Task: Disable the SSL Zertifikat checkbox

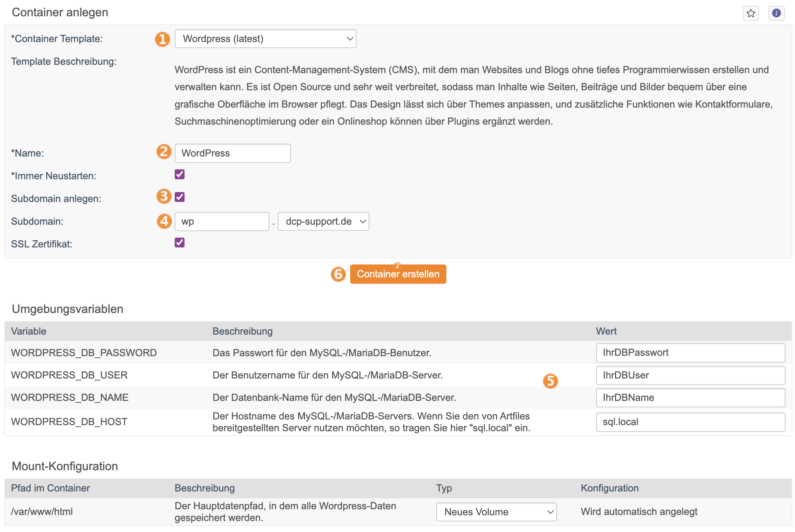Action: (x=180, y=243)
